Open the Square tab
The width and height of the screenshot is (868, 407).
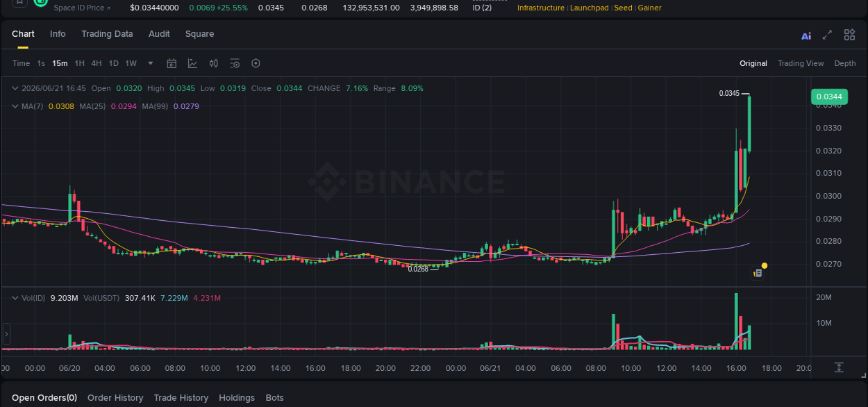(x=199, y=34)
